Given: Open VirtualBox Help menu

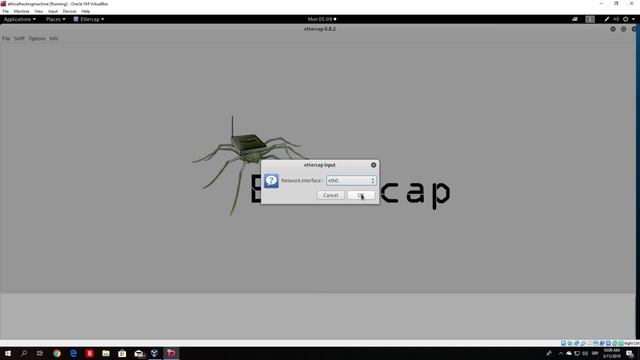Looking at the screenshot, I should [86, 11].
